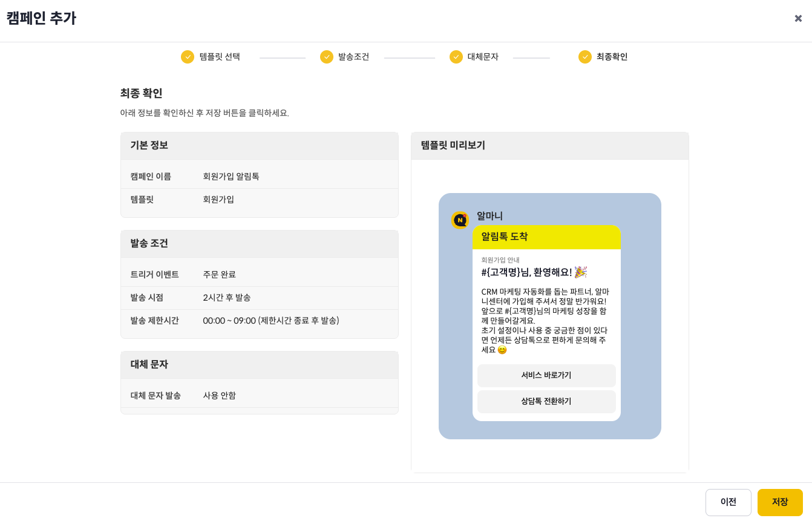Click the 기본 정보 section header
The image size is (812, 521).
[260, 146]
